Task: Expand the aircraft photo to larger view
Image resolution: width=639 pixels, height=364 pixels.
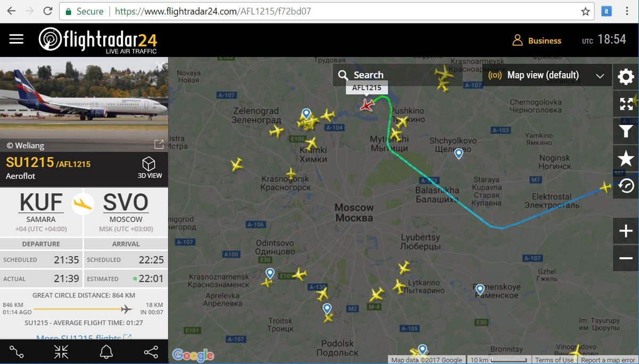Action: tap(159, 144)
